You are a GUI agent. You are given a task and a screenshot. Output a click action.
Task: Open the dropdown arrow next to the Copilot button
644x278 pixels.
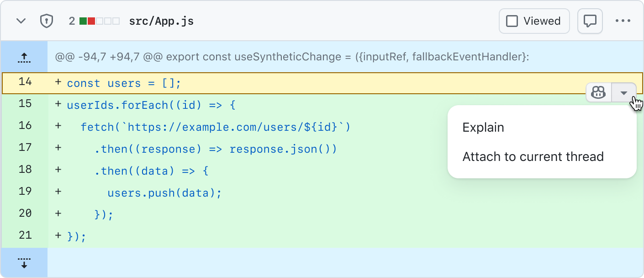pos(624,92)
